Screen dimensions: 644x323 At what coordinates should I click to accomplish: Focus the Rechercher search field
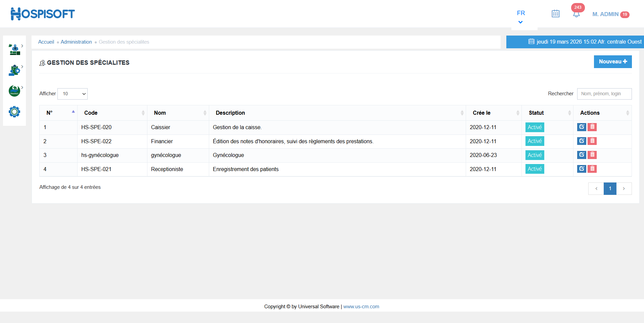[x=604, y=94]
